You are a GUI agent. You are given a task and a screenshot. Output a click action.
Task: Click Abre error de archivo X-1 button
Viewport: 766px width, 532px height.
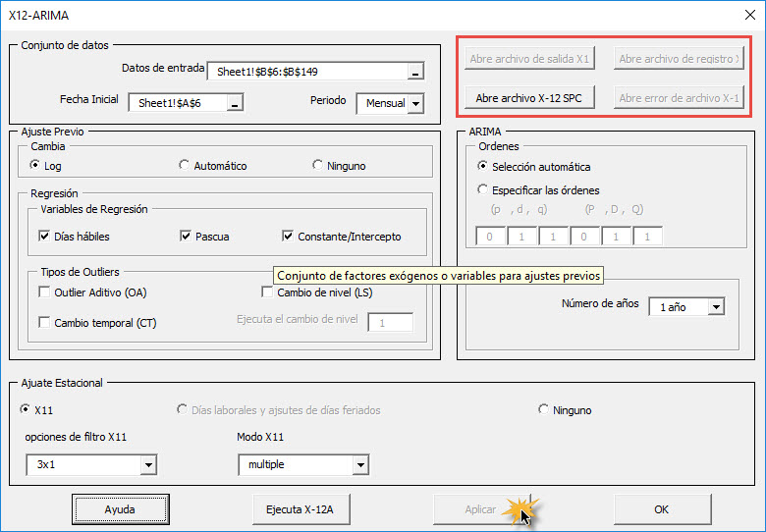point(679,98)
